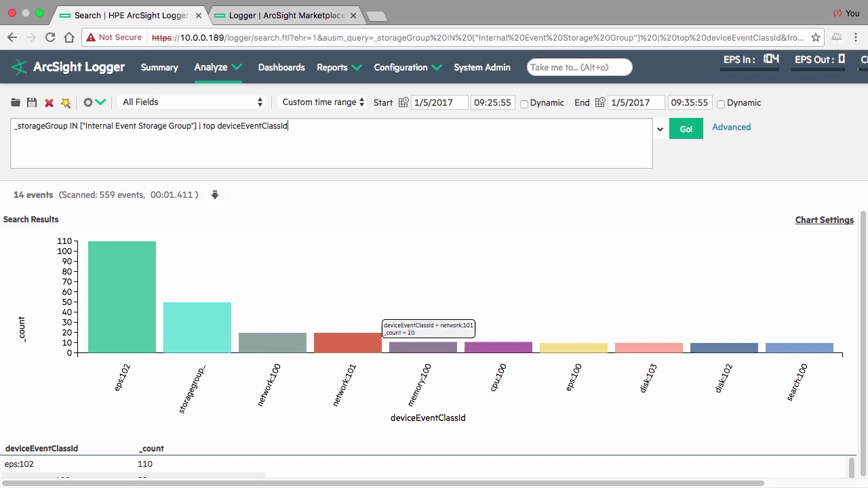
Task: Open the load saved search folder icon
Action: click(16, 102)
